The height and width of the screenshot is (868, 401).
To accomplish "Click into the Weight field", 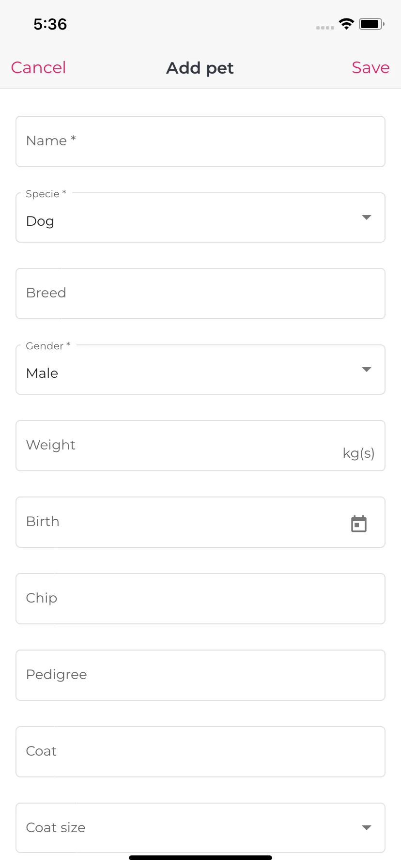I will [200, 446].
